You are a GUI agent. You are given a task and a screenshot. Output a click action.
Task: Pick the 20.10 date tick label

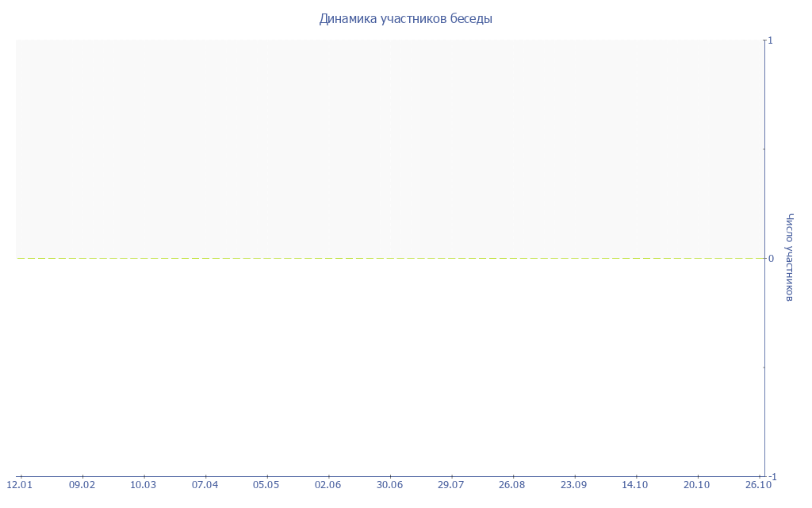point(696,485)
